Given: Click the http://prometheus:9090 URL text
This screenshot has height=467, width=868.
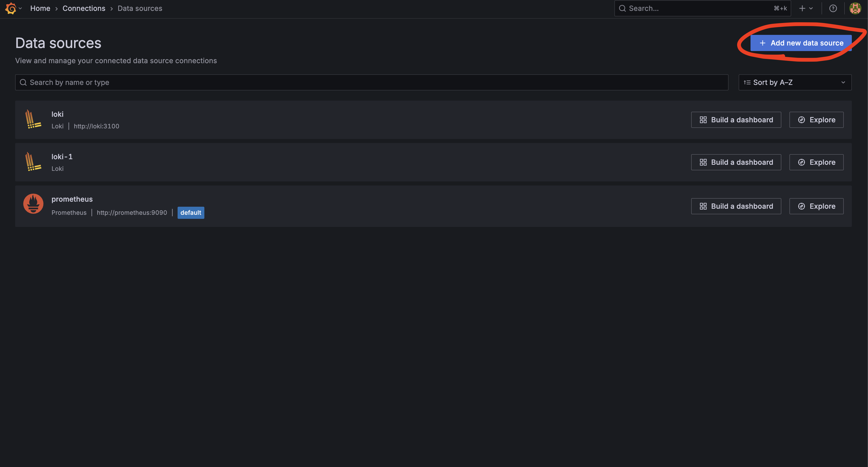Looking at the screenshot, I should (x=132, y=213).
